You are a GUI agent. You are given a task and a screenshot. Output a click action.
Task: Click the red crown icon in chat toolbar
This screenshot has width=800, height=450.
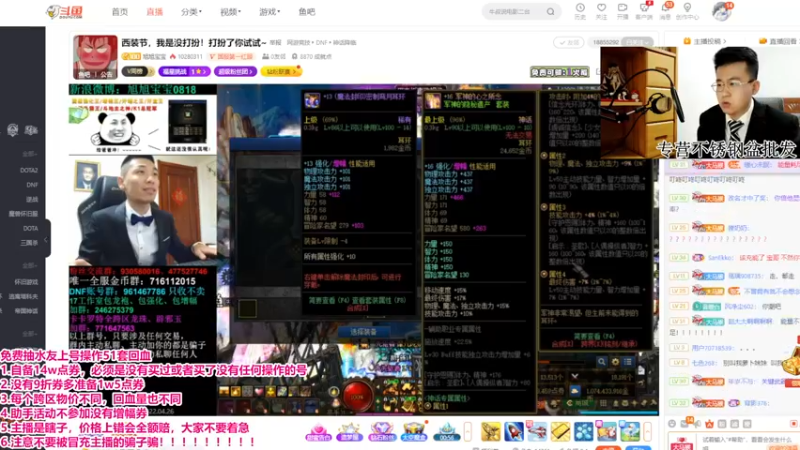coord(709,424)
